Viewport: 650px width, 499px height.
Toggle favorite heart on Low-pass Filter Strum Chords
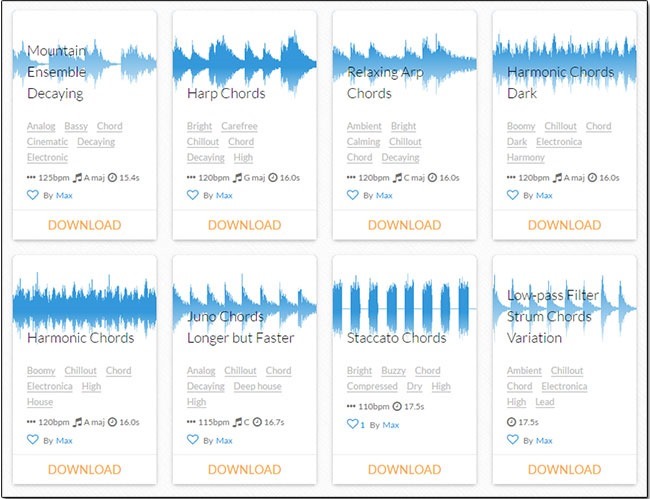pyautogui.click(x=512, y=440)
